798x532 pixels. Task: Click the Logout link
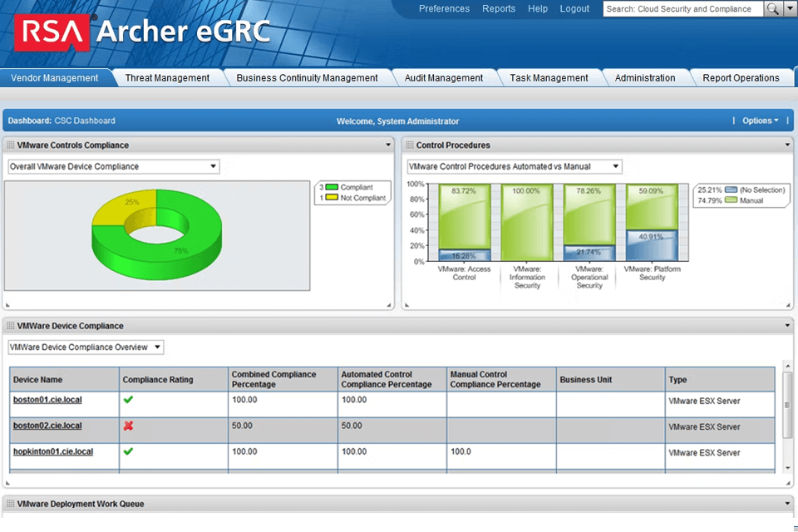(574, 8)
